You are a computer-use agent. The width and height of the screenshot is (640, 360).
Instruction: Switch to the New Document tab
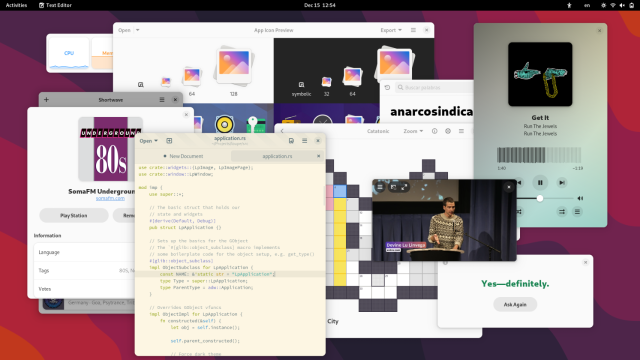(x=183, y=156)
